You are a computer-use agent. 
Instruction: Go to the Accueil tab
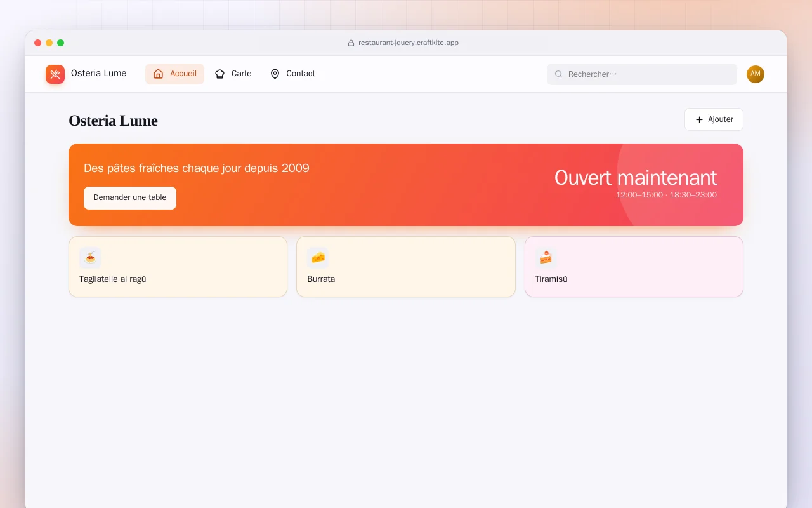click(x=174, y=74)
